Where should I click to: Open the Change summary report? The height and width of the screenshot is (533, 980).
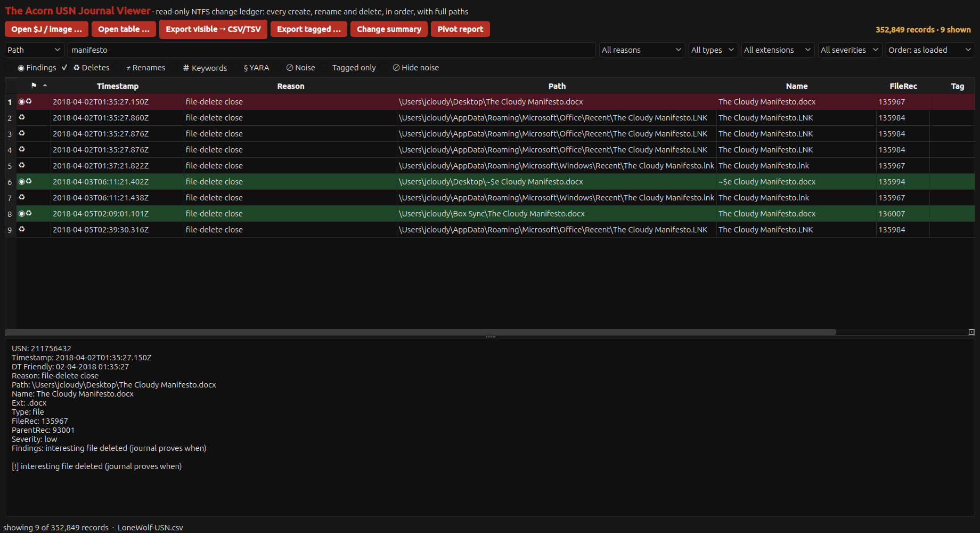pyautogui.click(x=389, y=29)
